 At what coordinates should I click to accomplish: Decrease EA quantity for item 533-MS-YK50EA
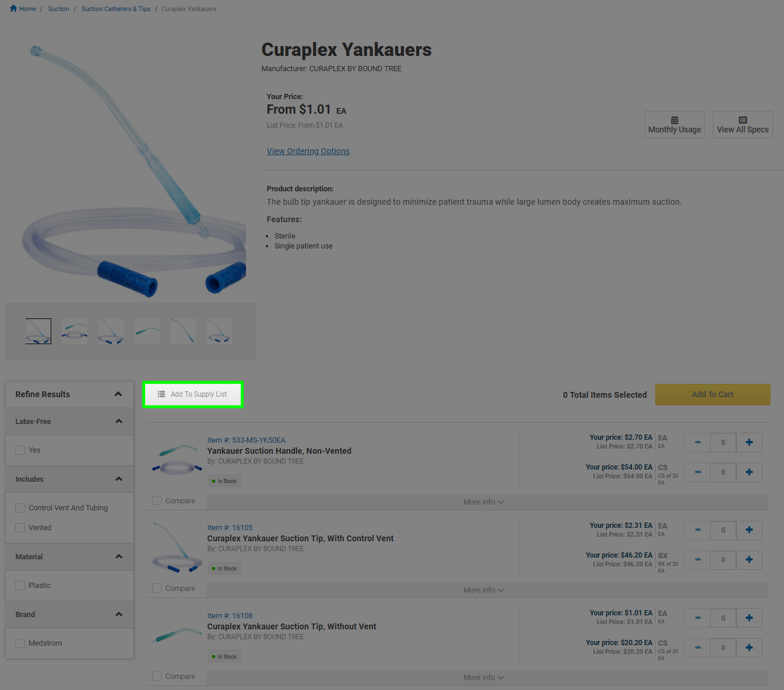(x=697, y=443)
